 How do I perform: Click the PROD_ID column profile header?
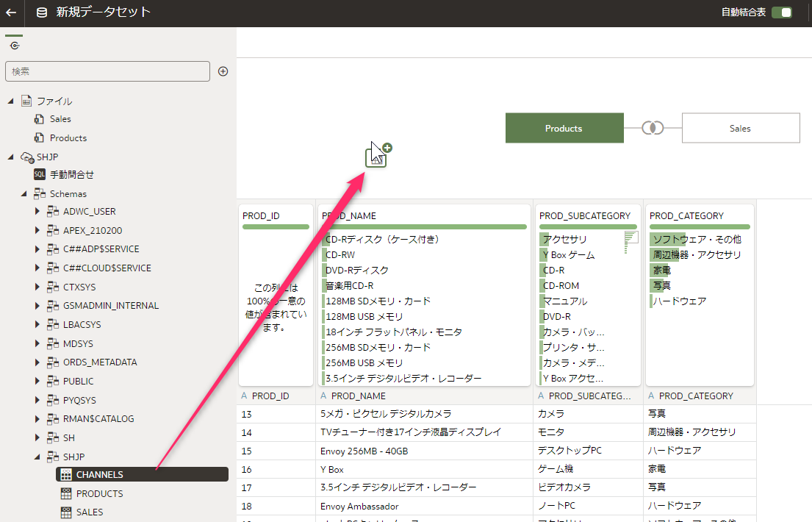(x=261, y=215)
